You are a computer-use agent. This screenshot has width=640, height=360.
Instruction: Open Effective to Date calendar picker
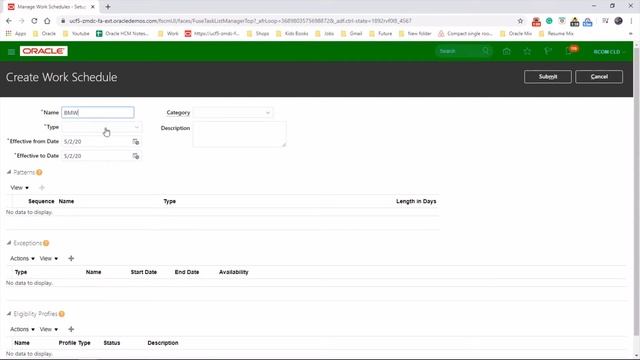(x=136, y=156)
